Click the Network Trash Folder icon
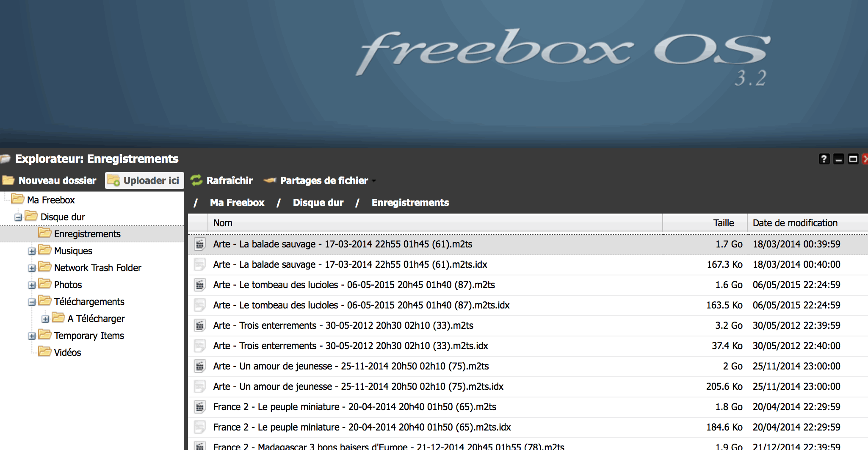The image size is (868, 450). point(44,267)
